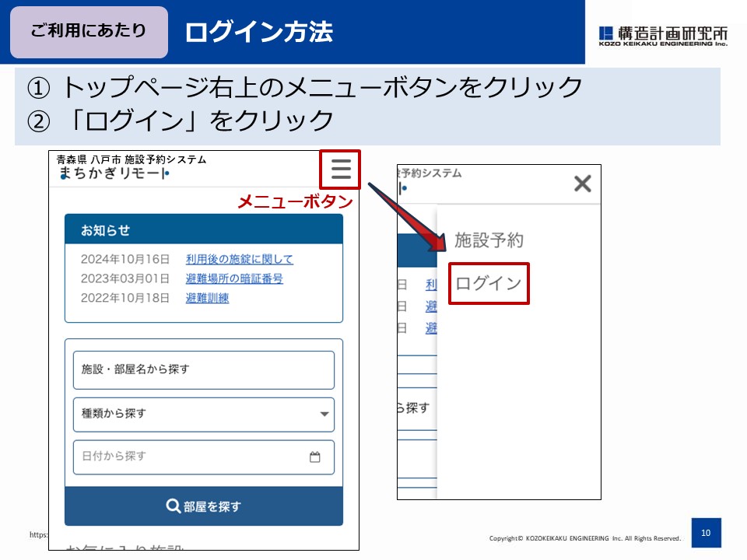This screenshot has height=560, width=747.
Task: Click the red メニューボタン annotation label
Action: tap(295, 202)
